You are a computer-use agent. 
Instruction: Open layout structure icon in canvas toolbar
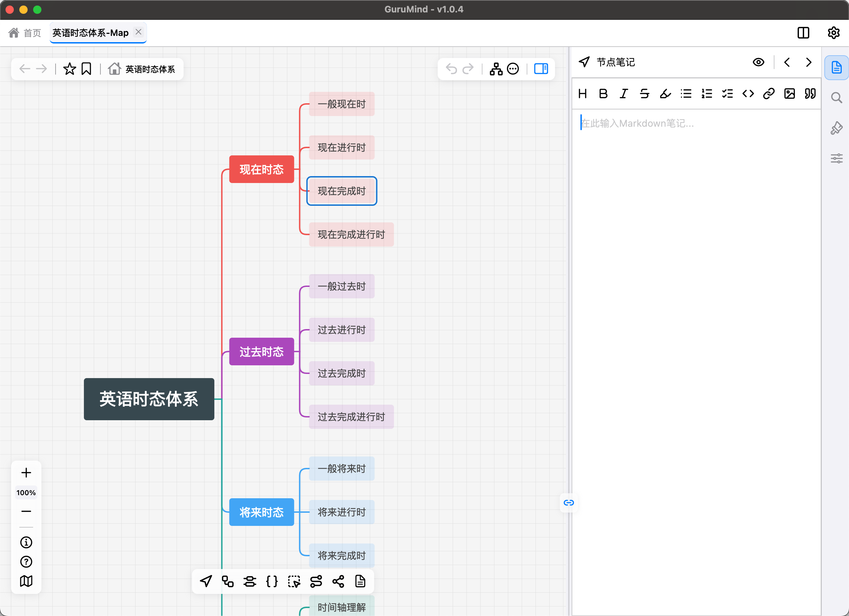(496, 69)
